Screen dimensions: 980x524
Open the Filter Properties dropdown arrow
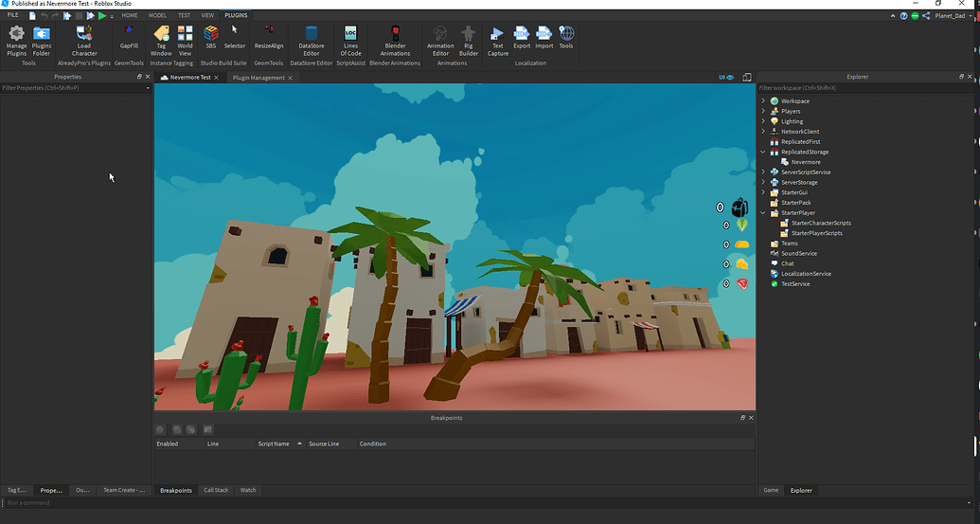click(x=148, y=88)
